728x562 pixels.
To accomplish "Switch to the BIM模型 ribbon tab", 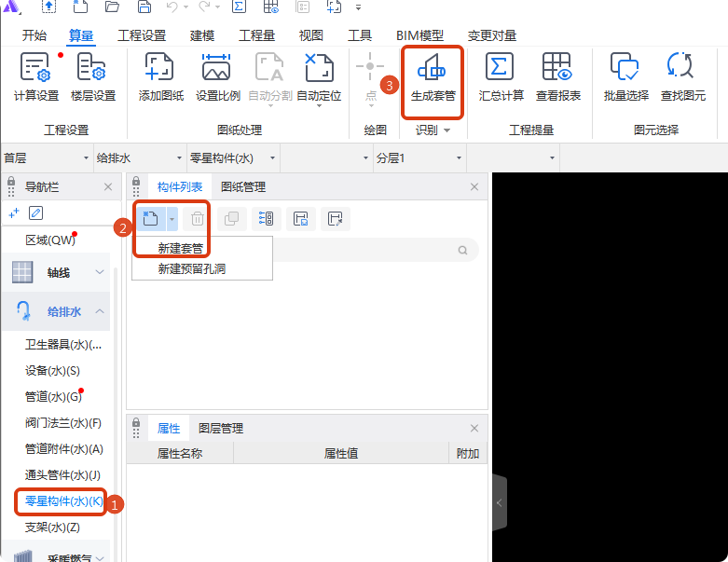I will click(419, 35).
